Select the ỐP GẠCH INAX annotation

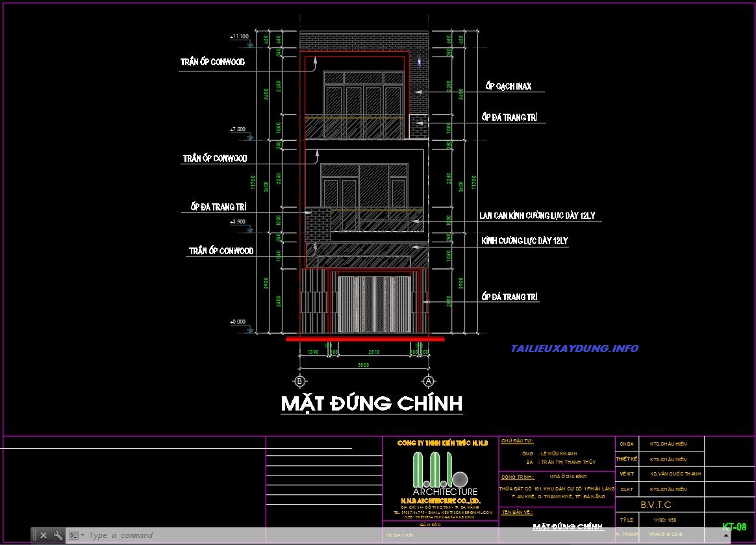509,86
